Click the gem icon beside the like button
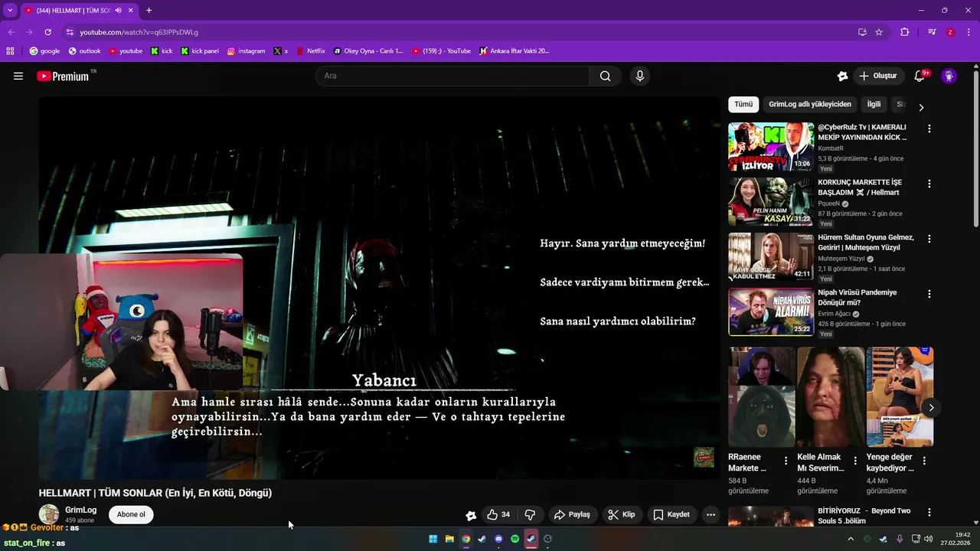This screenshot has width=980, height=551. click(471, 515)
